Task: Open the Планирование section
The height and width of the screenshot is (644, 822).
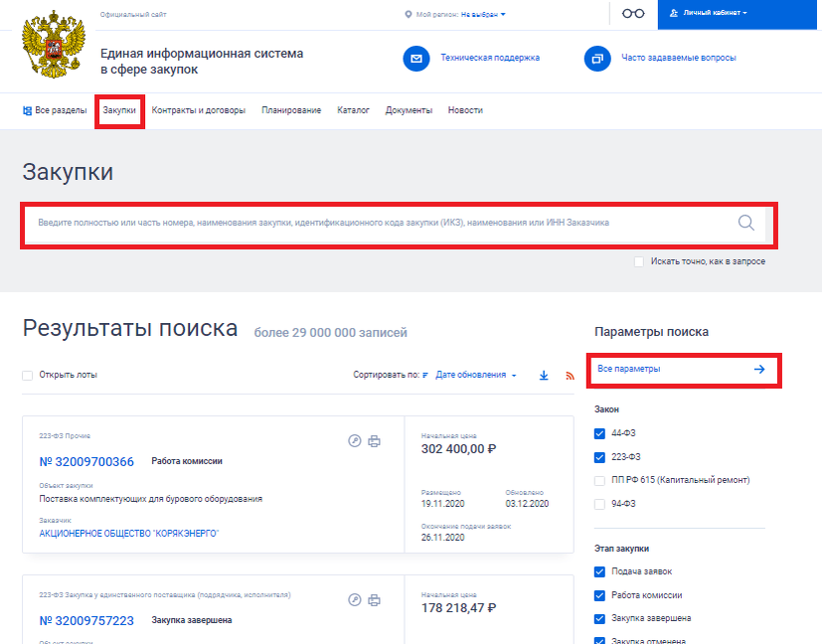Action: pyautogui.click(x=291, y=110)
